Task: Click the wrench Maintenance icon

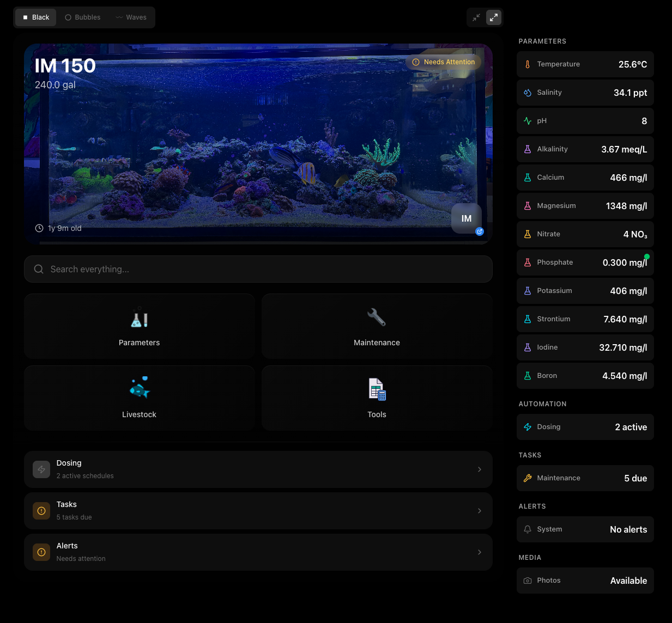Action: coord(377,317)
